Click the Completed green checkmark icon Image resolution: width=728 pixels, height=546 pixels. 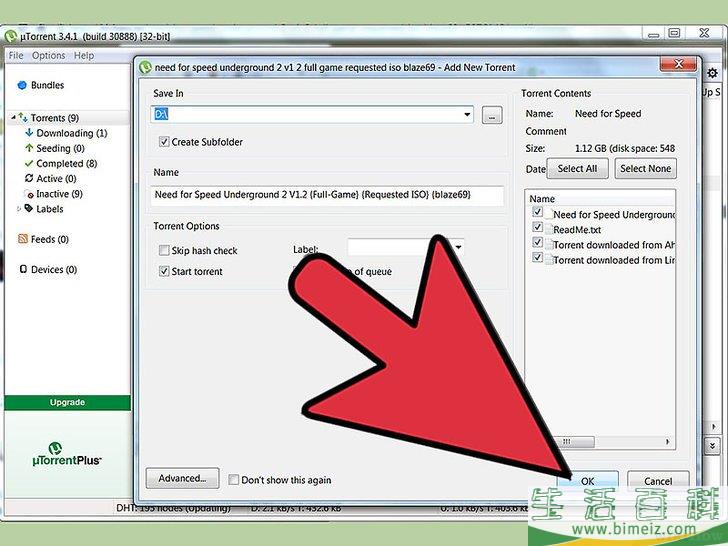[29, 163]
